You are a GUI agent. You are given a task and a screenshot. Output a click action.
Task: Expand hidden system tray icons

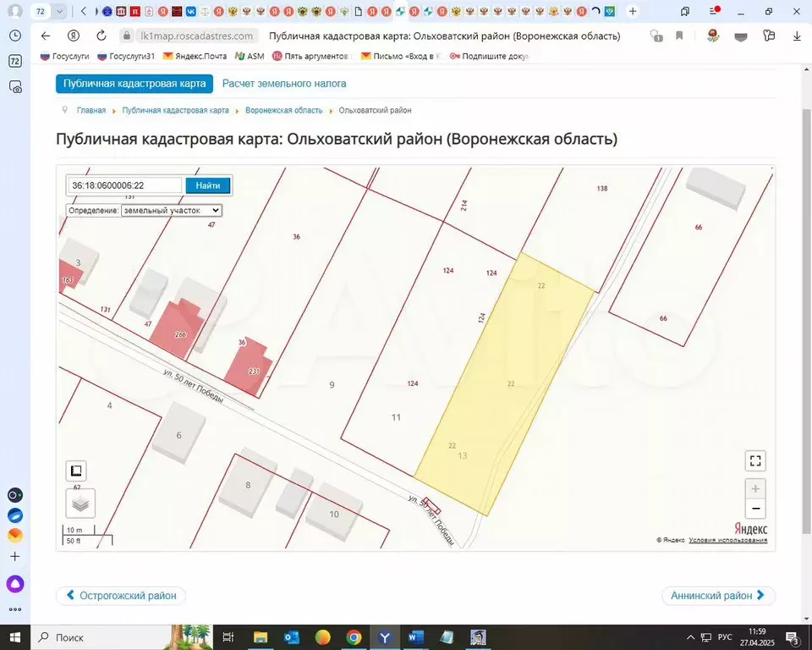tap(690, 637)
